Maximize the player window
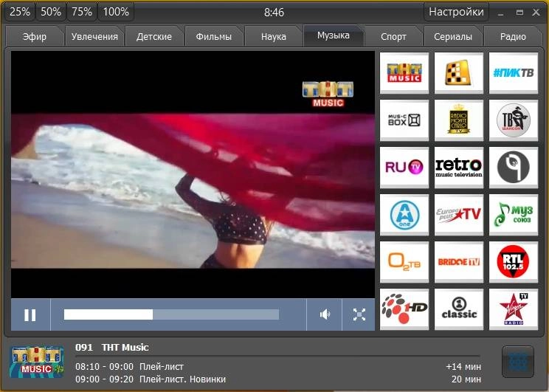 pyautogui.click(x=519, y=13)
